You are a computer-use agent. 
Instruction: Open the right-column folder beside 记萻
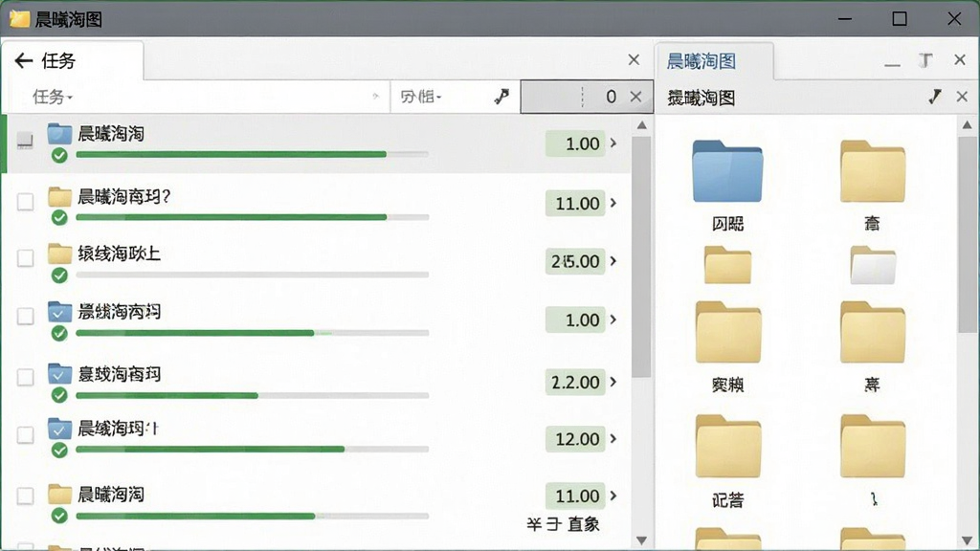point(873,446)
